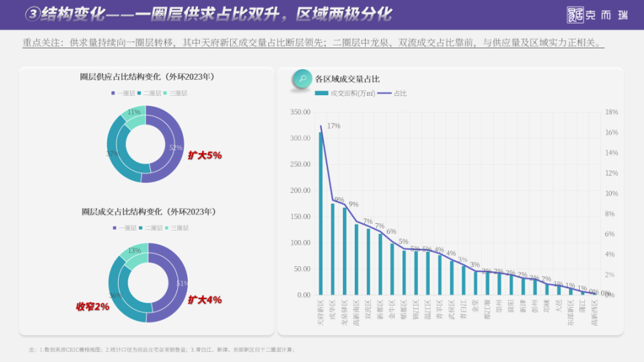Click the 双流区 axis label
The height and width of the screenshot is (362, 644).
point(368,310)
